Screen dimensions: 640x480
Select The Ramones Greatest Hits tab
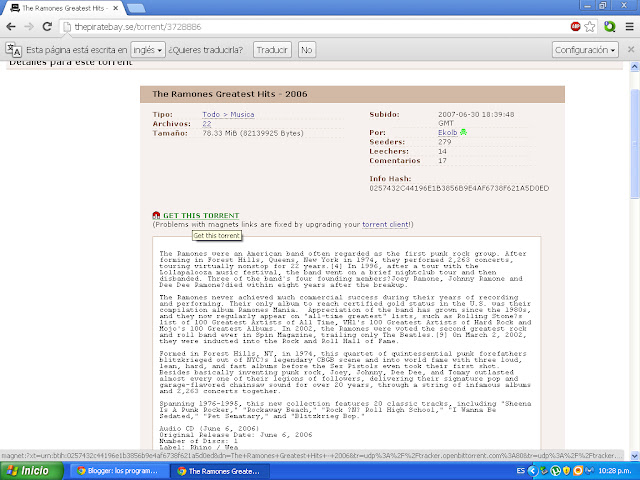pos(63,8)
